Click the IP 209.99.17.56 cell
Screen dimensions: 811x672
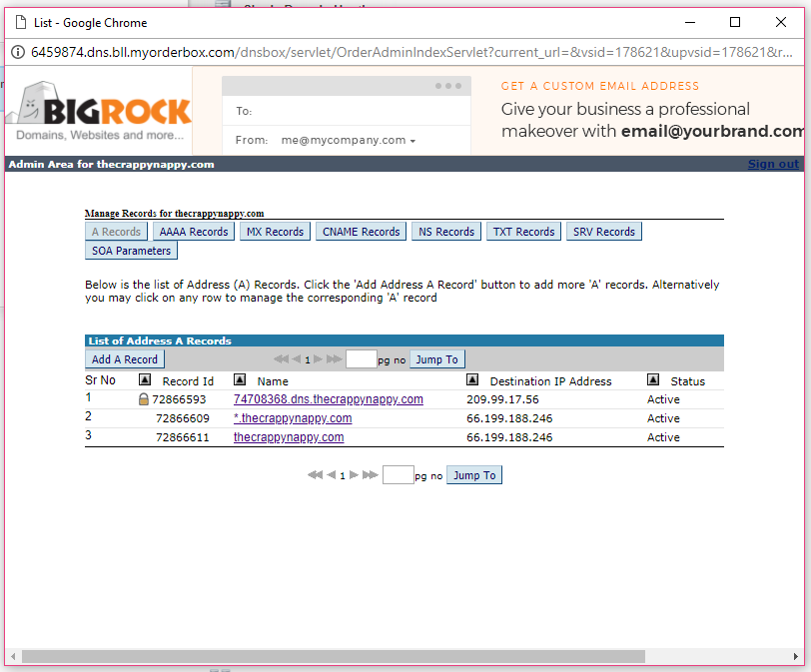click(x=502, y=399)
